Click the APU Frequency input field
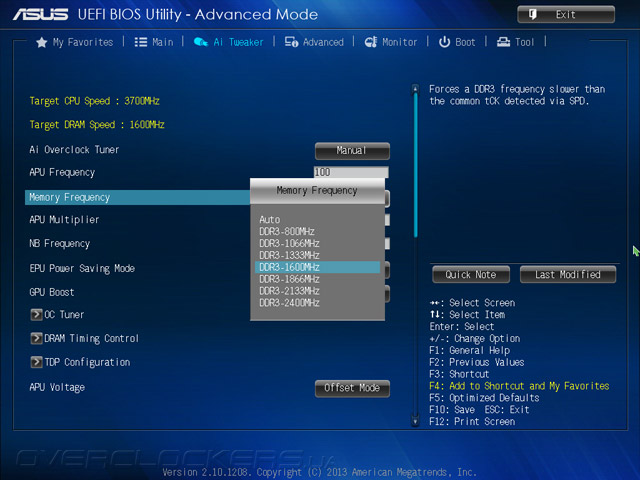640x480 pixels. tap(351, 172)
